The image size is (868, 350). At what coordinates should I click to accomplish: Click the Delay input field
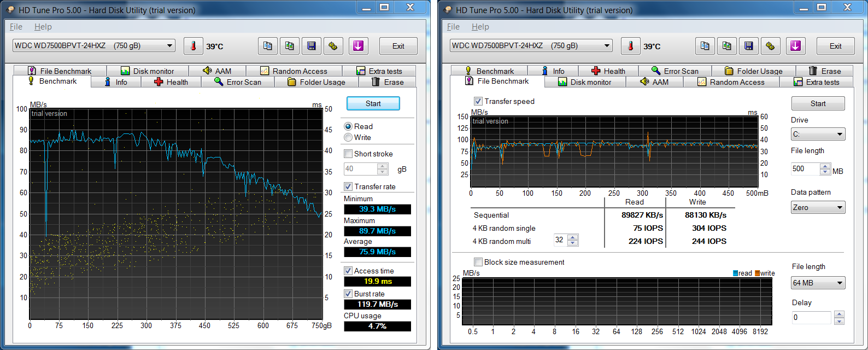[x=812, y=317]
